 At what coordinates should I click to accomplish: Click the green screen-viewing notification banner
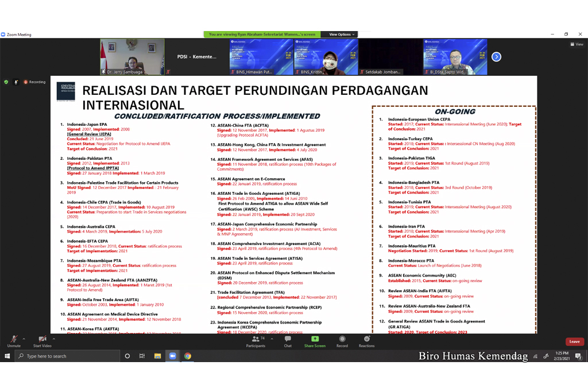click(262, 34)
